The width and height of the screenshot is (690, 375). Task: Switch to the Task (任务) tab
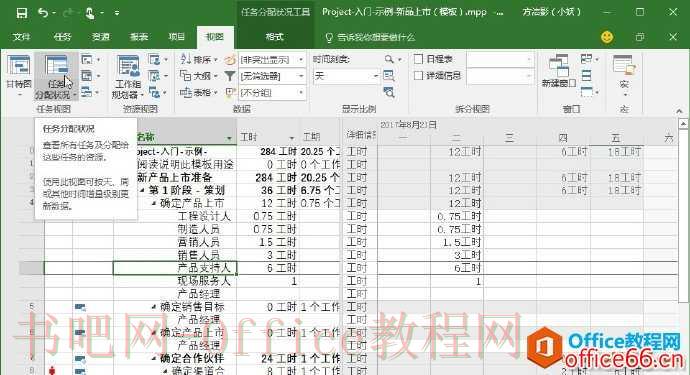click(x=62, y=37)
